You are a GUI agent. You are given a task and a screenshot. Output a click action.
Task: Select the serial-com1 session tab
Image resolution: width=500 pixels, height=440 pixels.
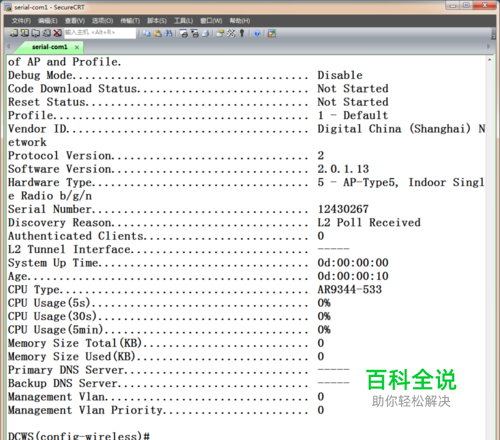click(x=49, y=47)
